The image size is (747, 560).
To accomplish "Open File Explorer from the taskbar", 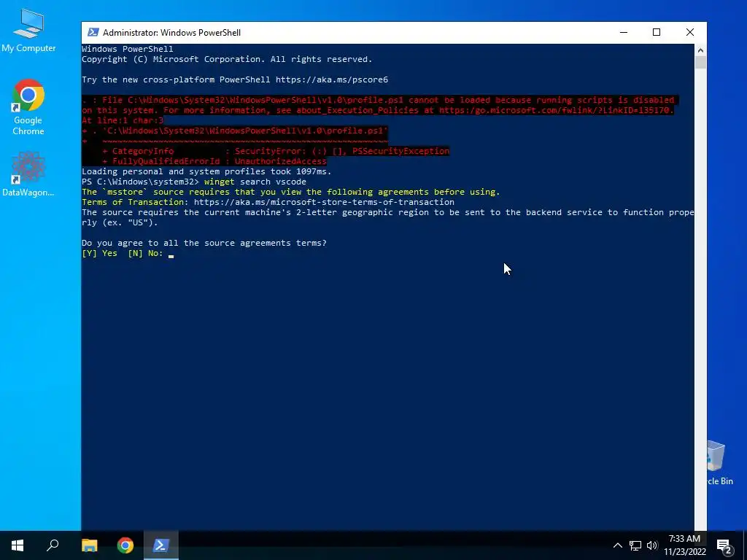I will point(89,545).
